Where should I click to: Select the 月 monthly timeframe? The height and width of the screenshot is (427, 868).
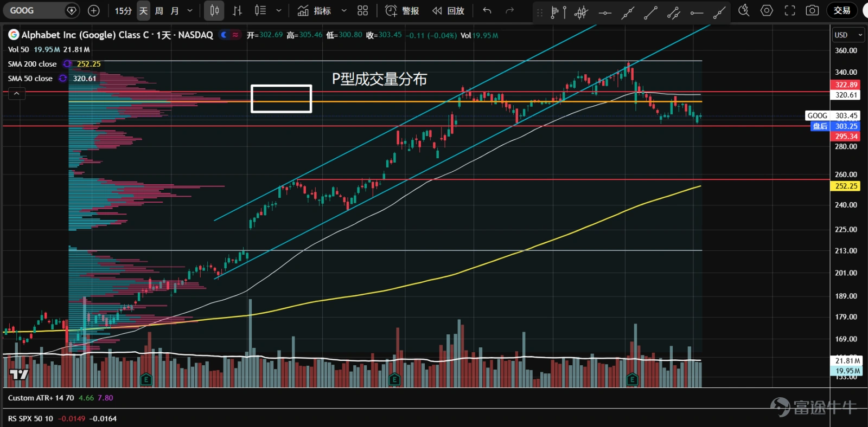(x=175, y=11)
